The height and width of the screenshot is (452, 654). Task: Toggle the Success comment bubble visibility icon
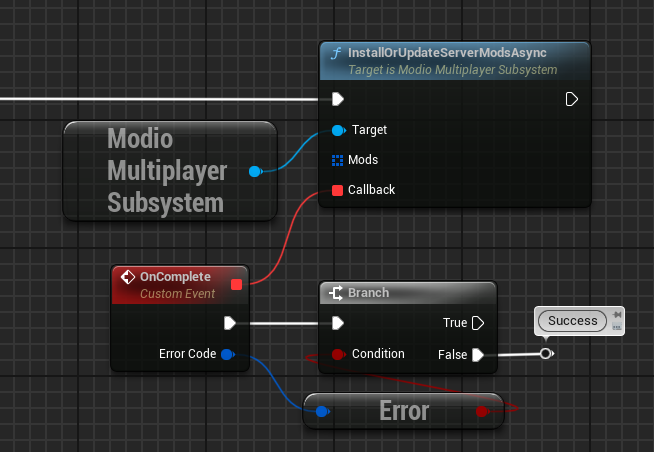coord(617,327)
